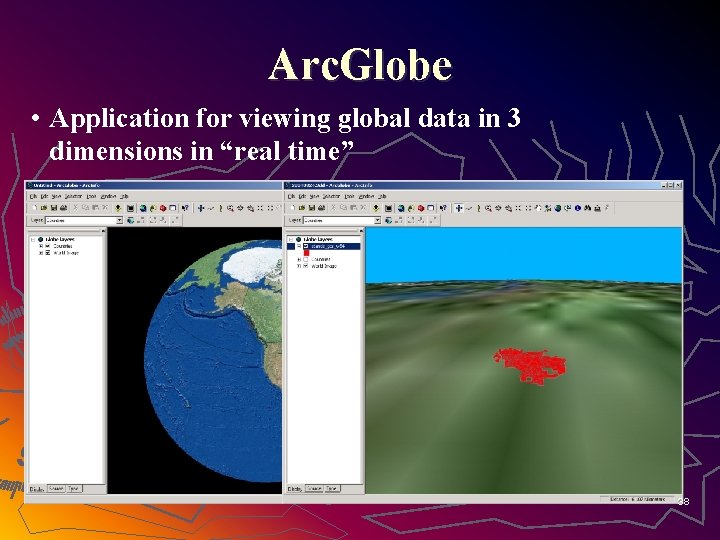Open the Help menu in left ArcGlobe window
Screen dimensions: 720x540
pyautogui.click(x=124, y=196)
